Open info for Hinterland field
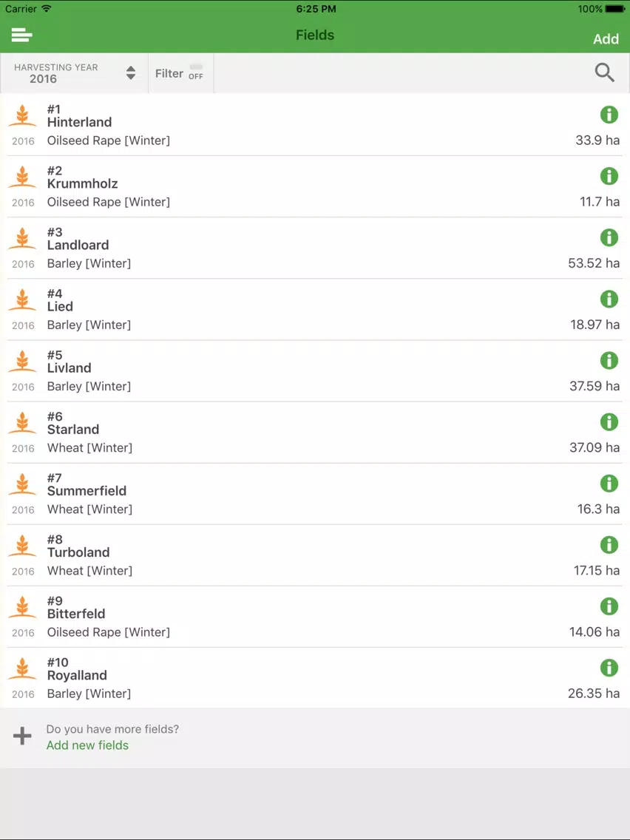Viewport: 630px width, 840px height. pos(609,114)
